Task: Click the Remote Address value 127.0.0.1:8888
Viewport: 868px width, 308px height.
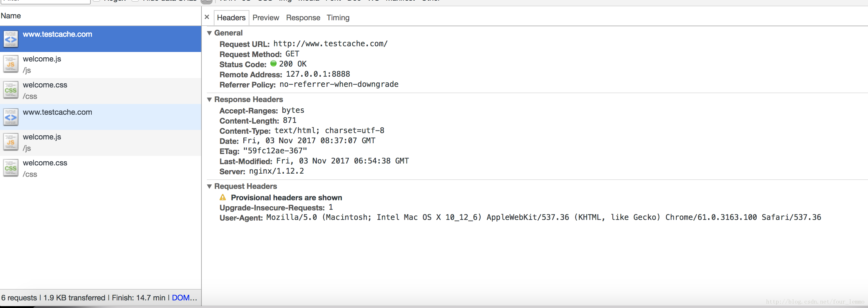Action: coord(318,74)
